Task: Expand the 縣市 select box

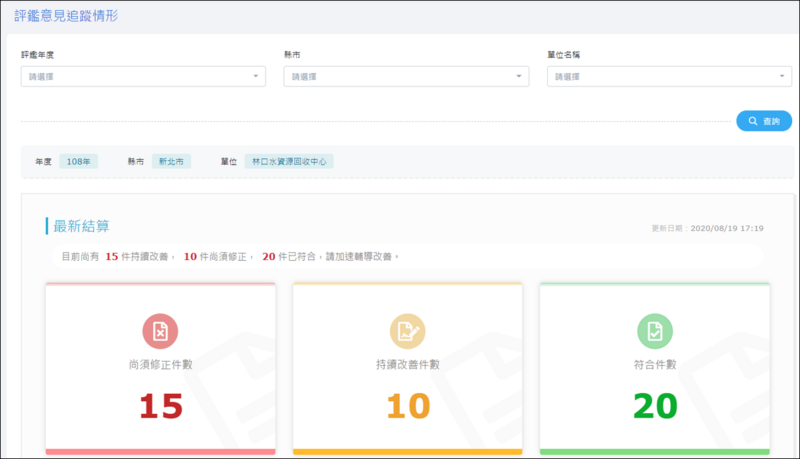Action: pos(406,76)
